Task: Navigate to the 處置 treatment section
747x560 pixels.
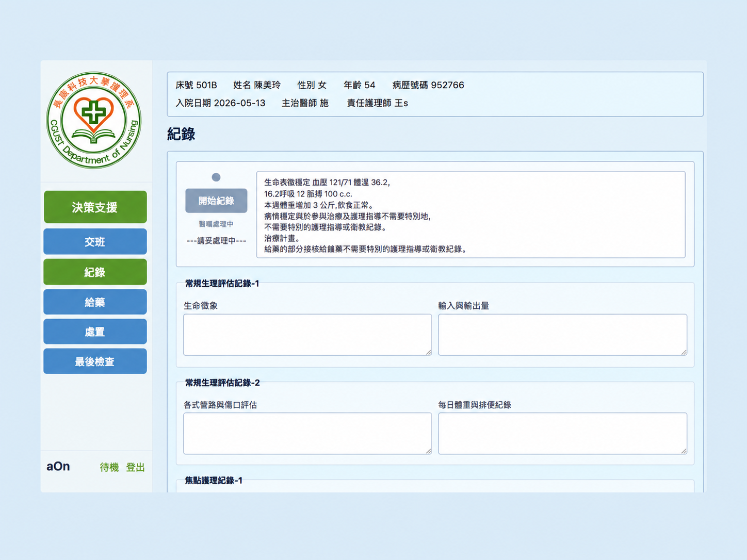Action: 95,332
